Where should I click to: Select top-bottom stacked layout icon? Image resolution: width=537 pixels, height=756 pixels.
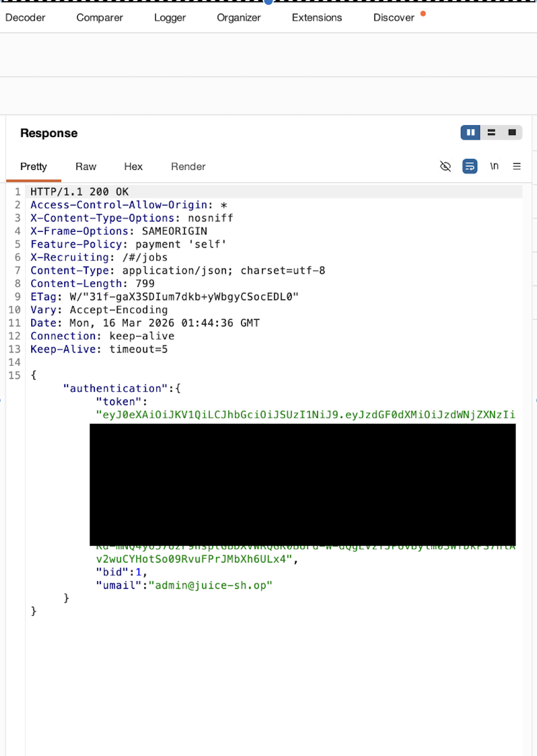pyautogui.click(x=491, y=132)
